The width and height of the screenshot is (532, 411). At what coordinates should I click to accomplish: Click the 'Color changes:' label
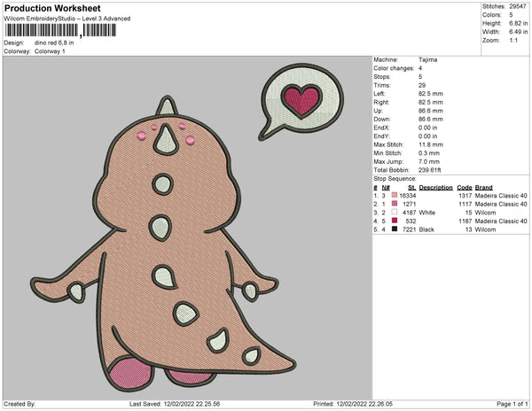pos(394,68)
